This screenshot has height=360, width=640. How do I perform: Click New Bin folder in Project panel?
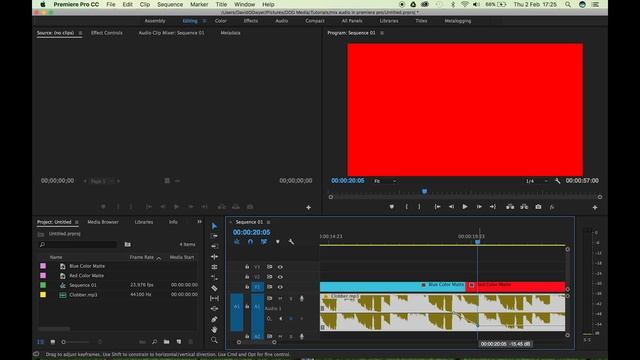167,342
